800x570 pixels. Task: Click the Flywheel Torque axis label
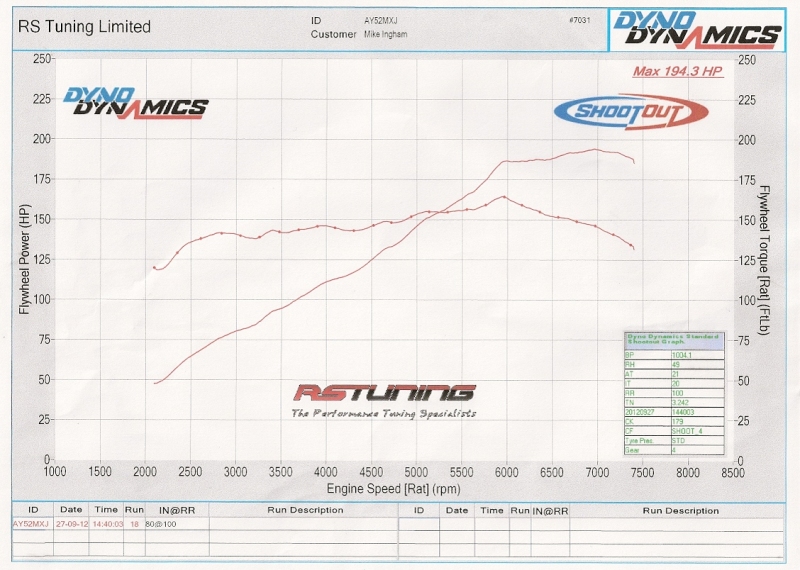(764, 259)
